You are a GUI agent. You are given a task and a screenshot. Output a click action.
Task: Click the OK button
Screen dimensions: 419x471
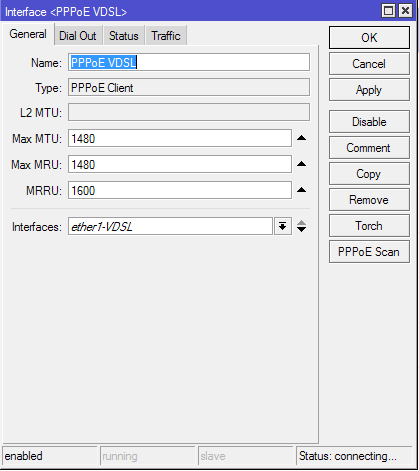[369, 38]
